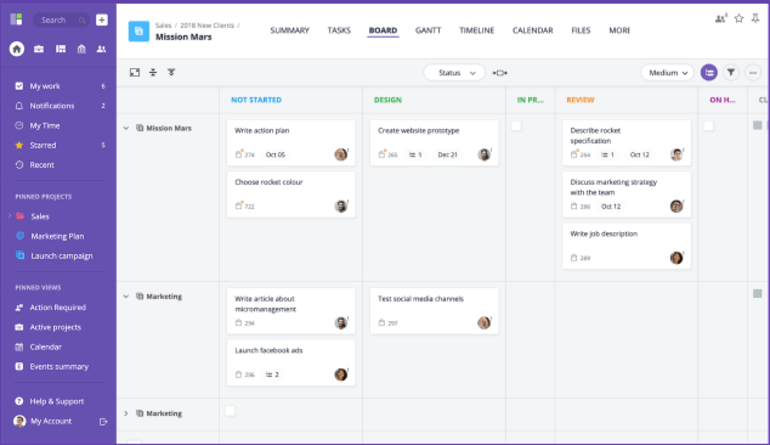This screenshot has width=770, height=445.
Task: Click the search field in the sidebar
Action: coord(62,20)
